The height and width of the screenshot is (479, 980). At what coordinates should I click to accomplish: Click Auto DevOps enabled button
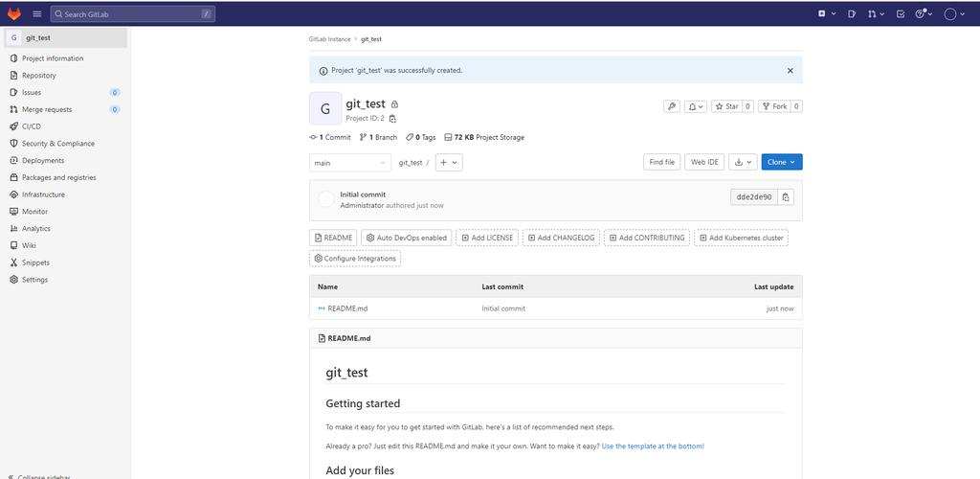406,238
